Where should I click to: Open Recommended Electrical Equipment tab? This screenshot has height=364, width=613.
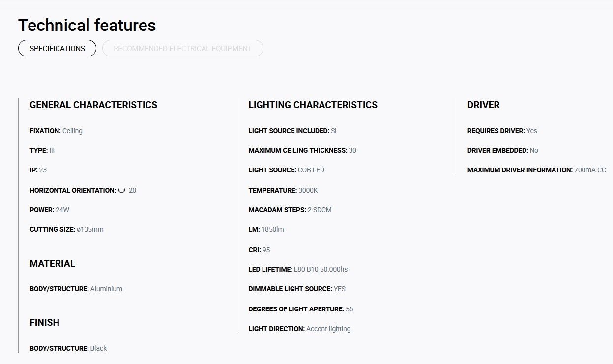pyautogui.click(x=183, y=48)
